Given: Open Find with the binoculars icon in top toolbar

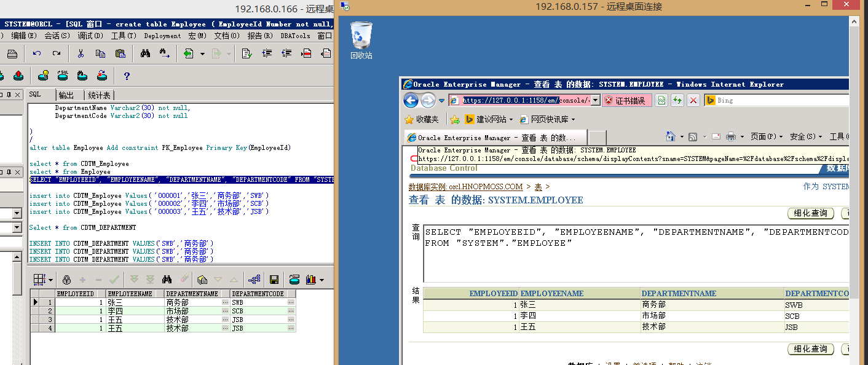Looking at the screenshot, I should pos(146,53).
